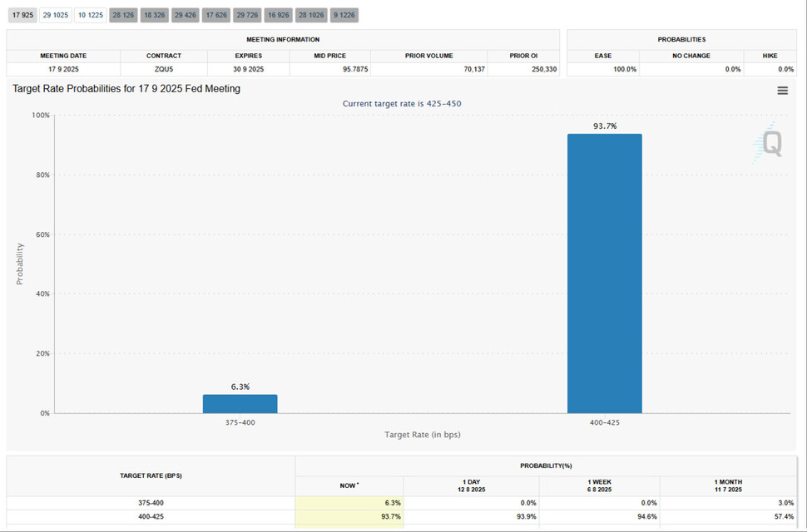Select the 18 326 meeting tab
The height and width of the screenshot is (532, 807).
[154, 15]
